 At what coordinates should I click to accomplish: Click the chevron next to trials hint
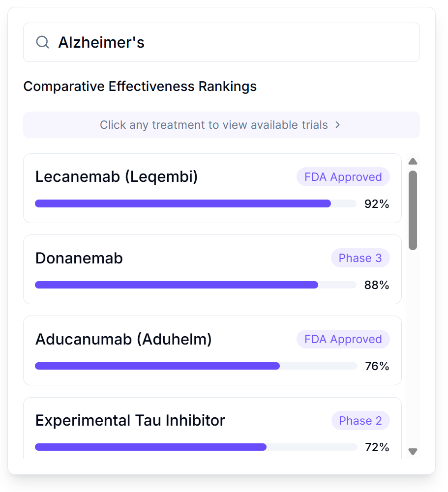(338, 125)
